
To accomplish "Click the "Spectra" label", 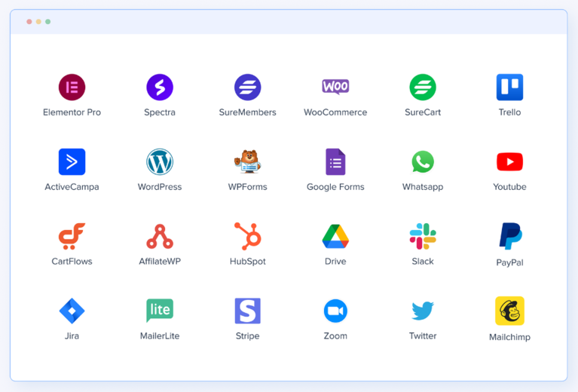I will [160, 112].
